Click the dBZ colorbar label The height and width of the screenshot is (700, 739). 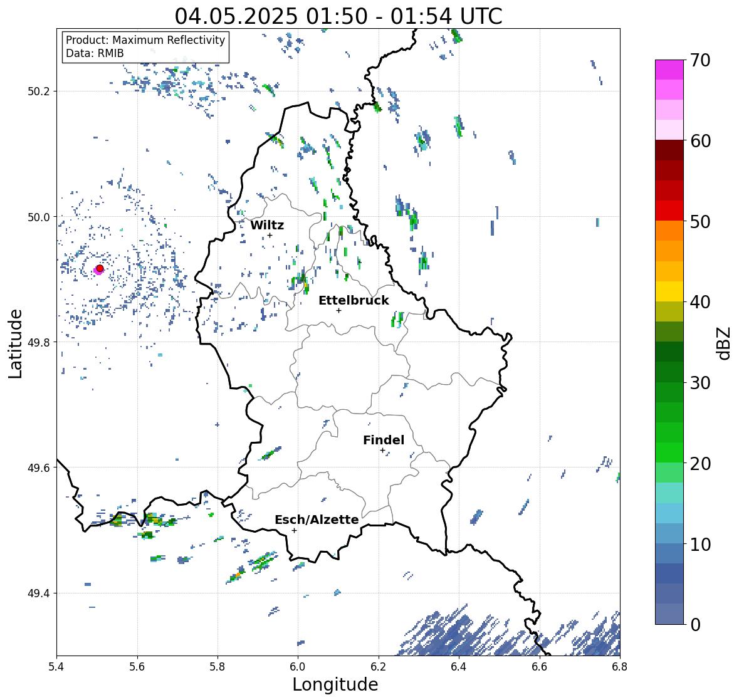pos(724,343)
